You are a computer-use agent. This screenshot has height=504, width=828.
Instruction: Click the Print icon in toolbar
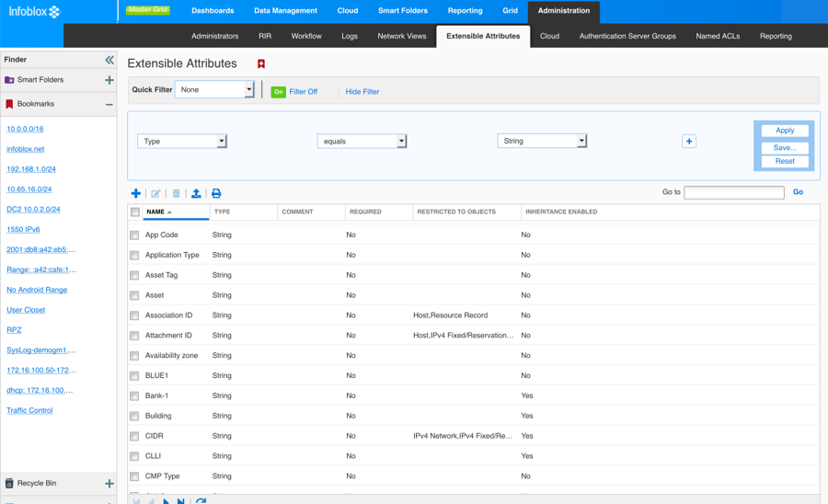[216, 193]
